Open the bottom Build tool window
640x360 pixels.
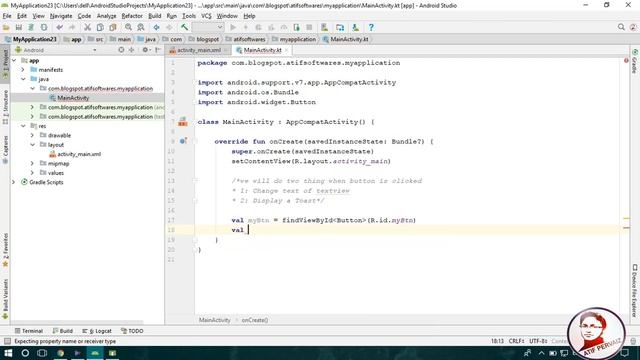click(x=62, y=331)
